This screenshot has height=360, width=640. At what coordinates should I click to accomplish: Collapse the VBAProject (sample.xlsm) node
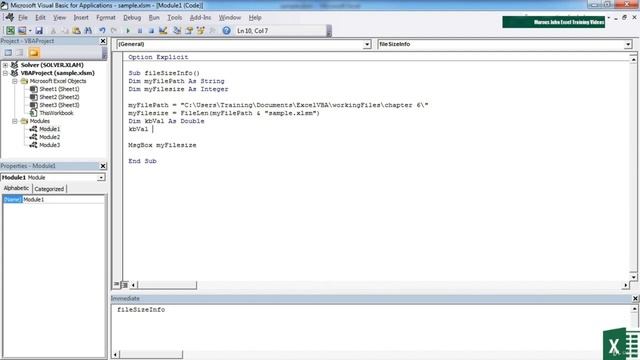(5, 73)
